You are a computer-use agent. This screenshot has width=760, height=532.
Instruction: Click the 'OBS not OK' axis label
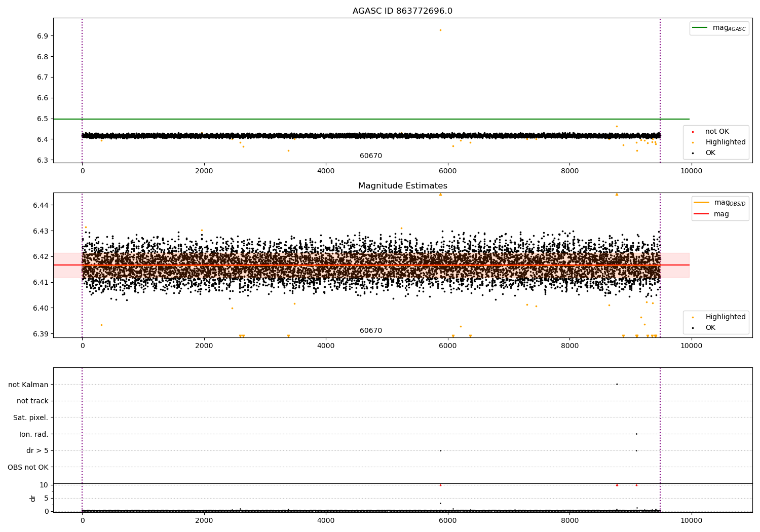pos(28,467)
